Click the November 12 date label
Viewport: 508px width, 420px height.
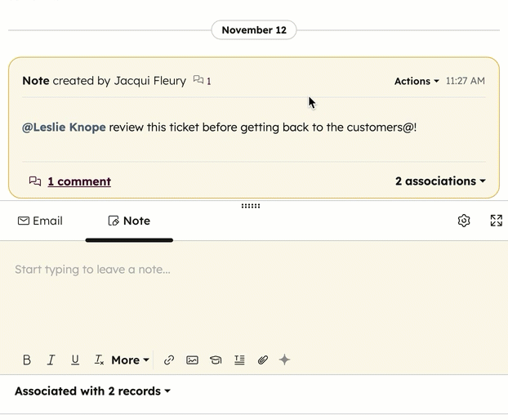pos(254,30)
